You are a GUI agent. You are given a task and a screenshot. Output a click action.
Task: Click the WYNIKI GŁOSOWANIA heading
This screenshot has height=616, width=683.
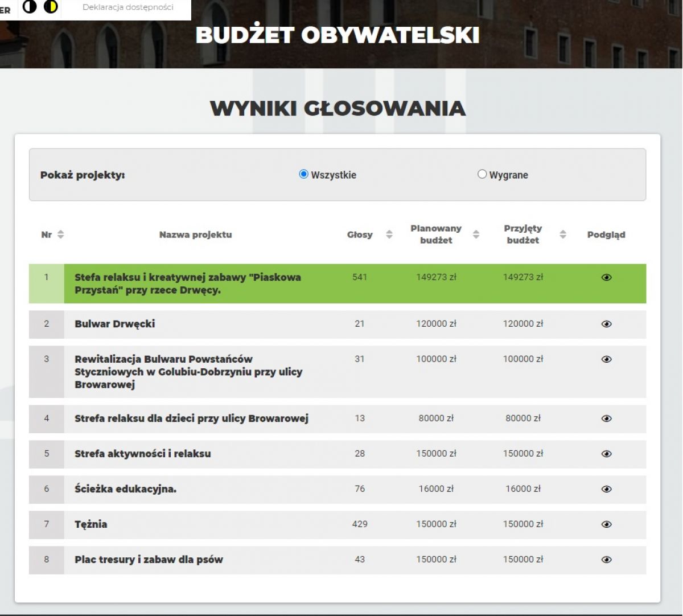coord(338,108)
